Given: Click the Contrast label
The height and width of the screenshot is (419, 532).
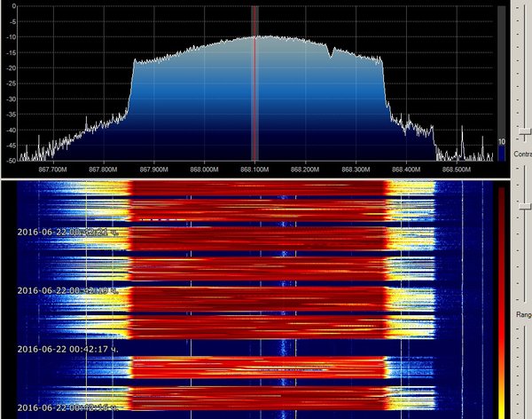Looking at the screenshot, I should 522,154.
